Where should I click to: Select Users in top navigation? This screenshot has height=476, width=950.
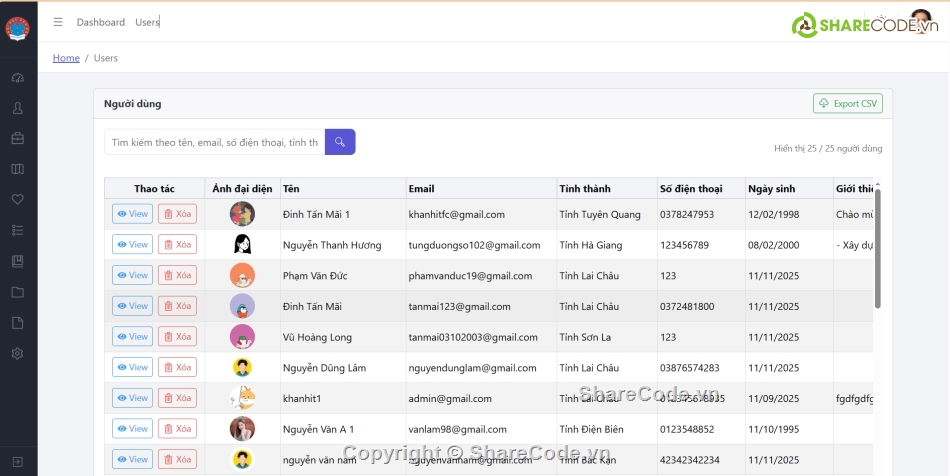pos(147,22)
